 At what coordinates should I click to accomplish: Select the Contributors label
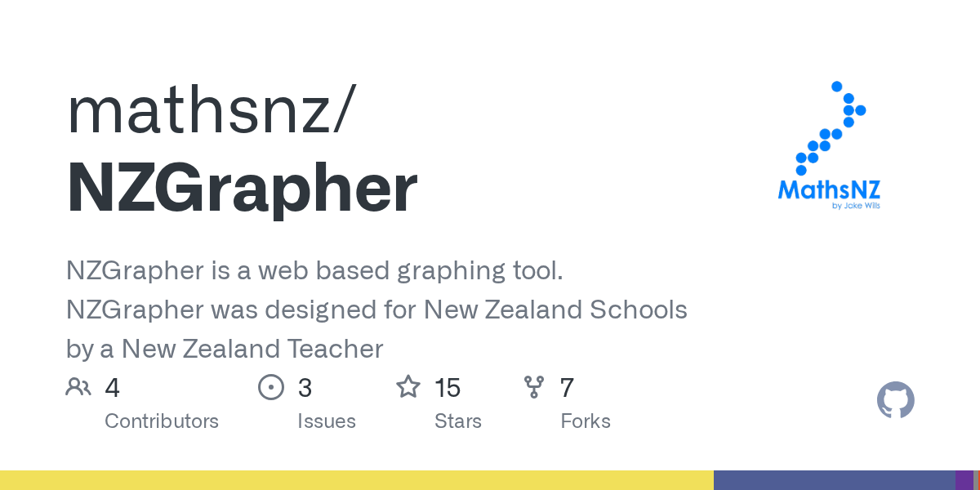(x=162, y=421)
